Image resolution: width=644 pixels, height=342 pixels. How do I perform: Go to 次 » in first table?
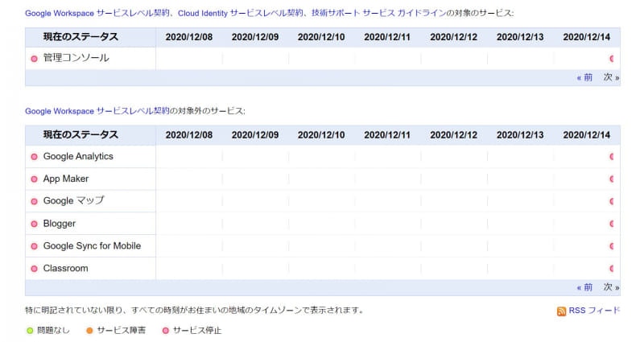click(611, 77)
